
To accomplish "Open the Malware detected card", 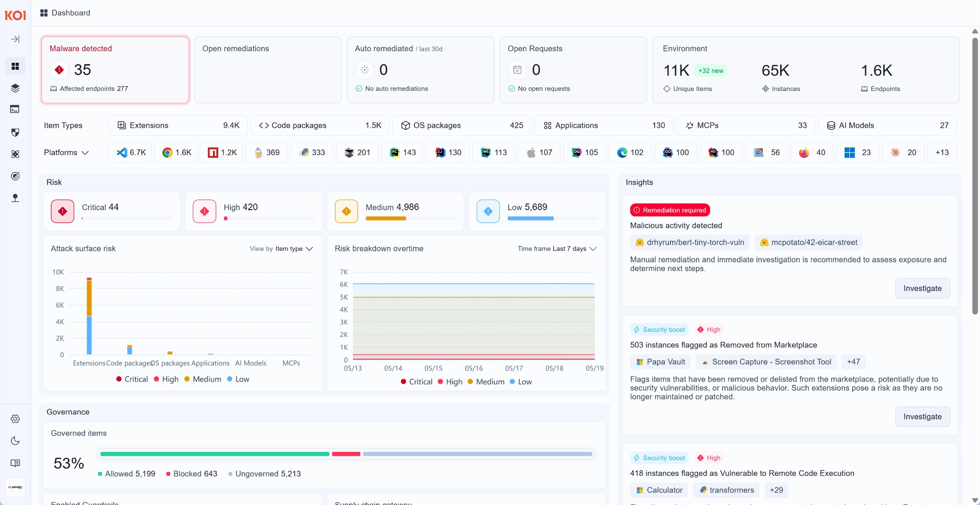I will (x=115, y=70).
